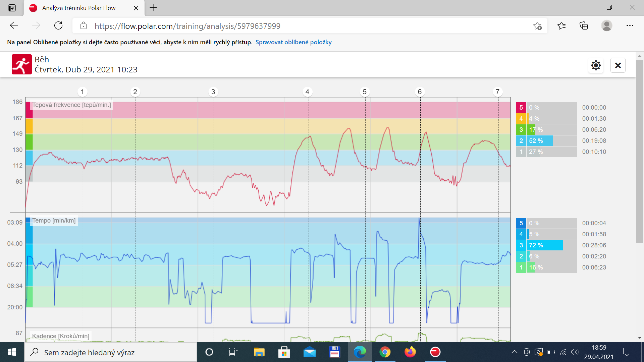Click the page vertical scrollbar thumb
644x362 pixels.
tap(640, 151)
